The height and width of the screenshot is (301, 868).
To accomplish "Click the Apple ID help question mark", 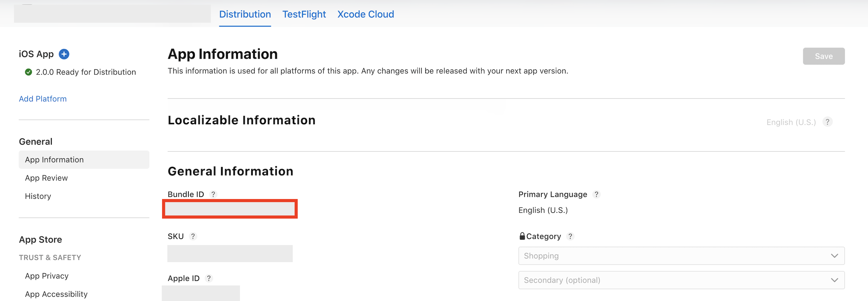I will click(x=209, y=278).
